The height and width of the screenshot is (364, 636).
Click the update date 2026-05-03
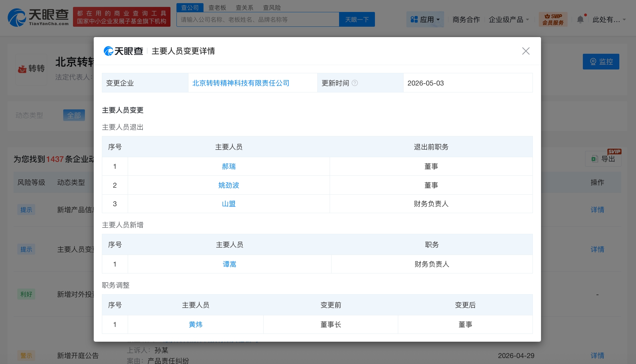pos(425,83)
